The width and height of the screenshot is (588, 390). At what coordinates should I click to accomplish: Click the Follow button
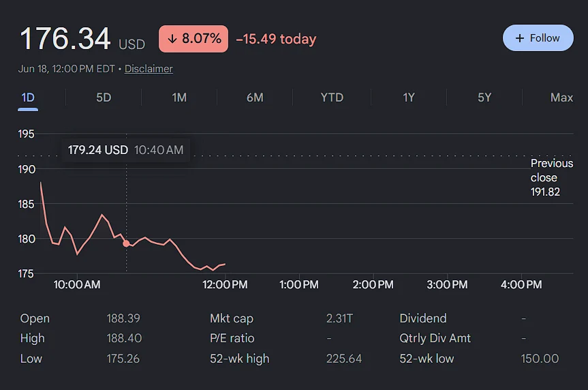click(x=538, y=38)
